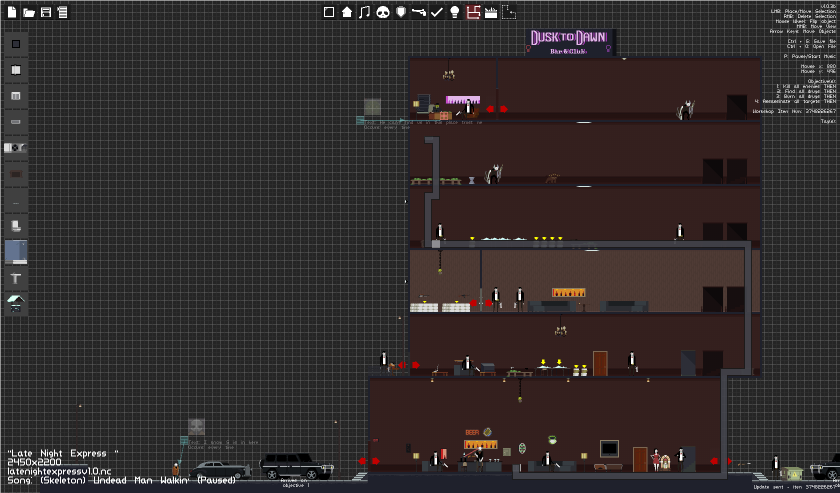Pick the blue wall panel in left palette

16,252
